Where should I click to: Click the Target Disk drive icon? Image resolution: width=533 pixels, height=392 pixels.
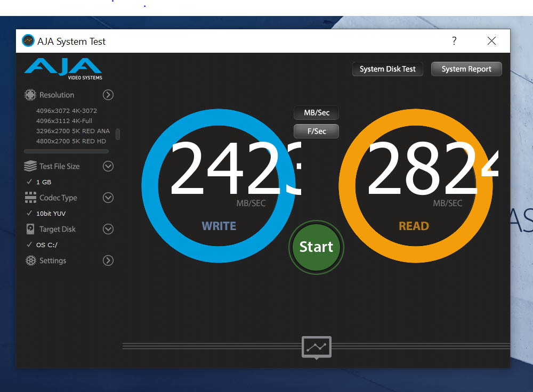tap(30, 229)
